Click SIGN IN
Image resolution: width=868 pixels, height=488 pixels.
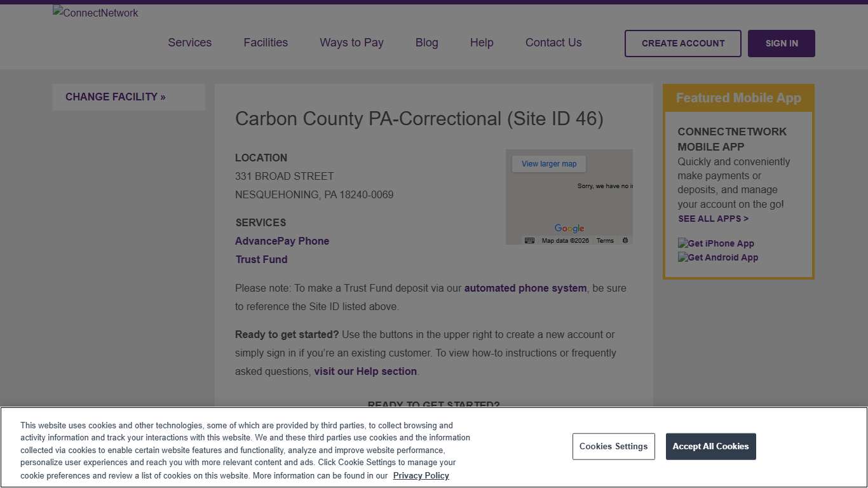[x=781, y=43]
